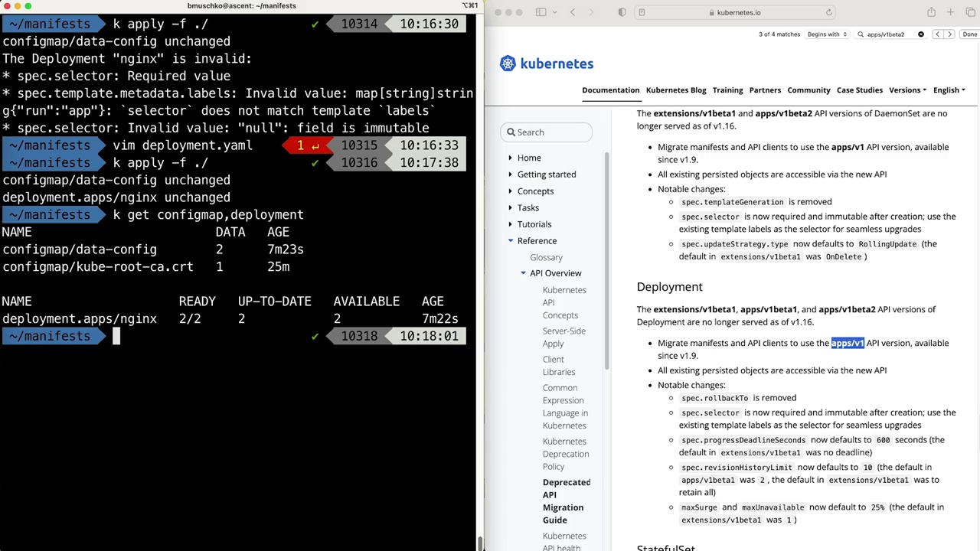Screen dimensions: 980x551
Task: Click the 10:18:01 timestamp in terminal prompt
Action: tap(429, 336)
